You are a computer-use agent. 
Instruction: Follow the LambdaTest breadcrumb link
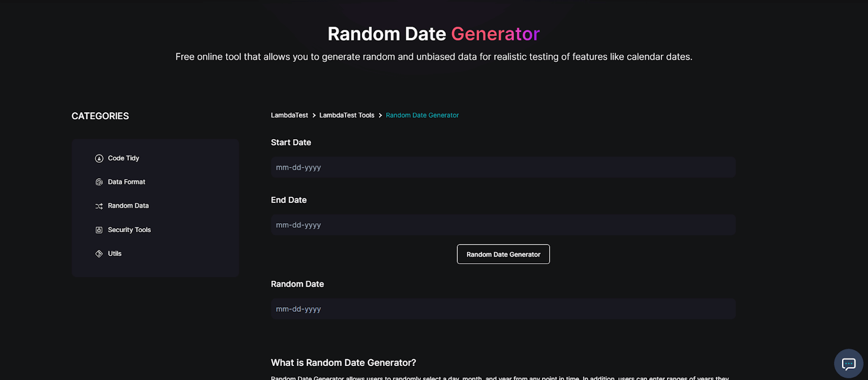[289, 115]
